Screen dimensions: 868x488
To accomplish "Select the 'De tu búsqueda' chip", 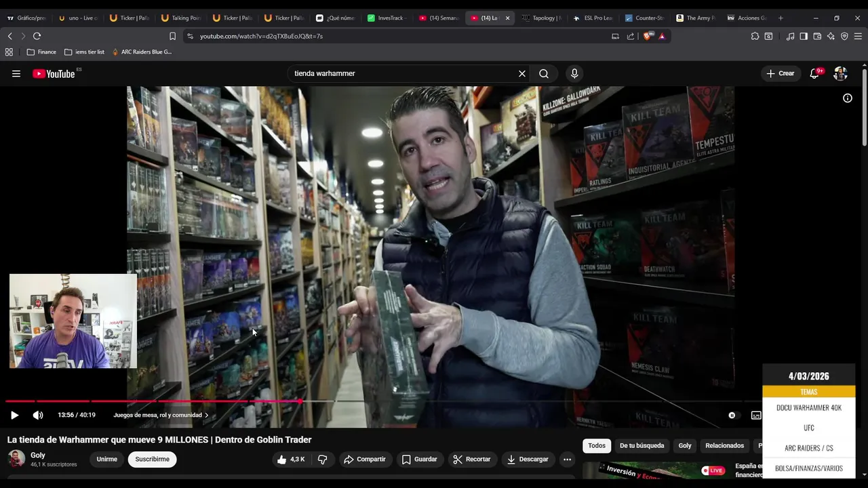I will 642,445.
